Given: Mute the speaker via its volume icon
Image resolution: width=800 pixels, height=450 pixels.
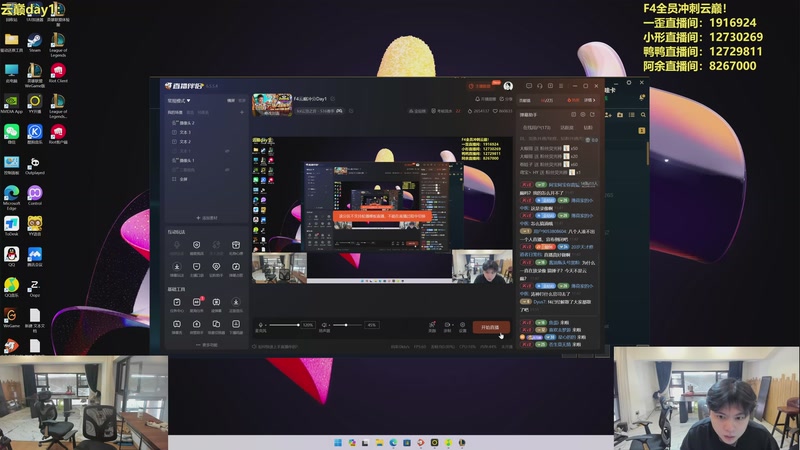Looking at the screenshot, I should click(x=324, y=325).
